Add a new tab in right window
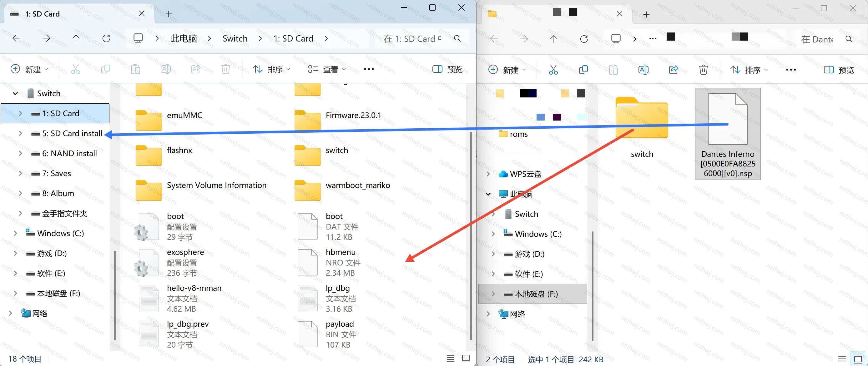The width and height of the screenshot is (868, 366). [646, 14]
